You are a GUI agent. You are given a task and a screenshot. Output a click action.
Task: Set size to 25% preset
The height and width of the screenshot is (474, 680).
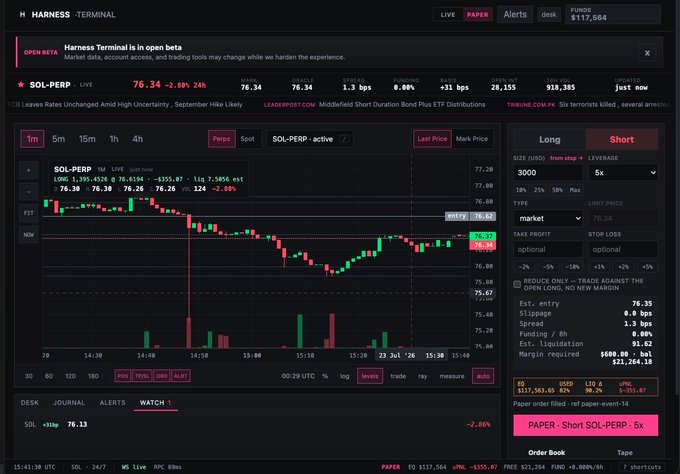click(539, 190)
